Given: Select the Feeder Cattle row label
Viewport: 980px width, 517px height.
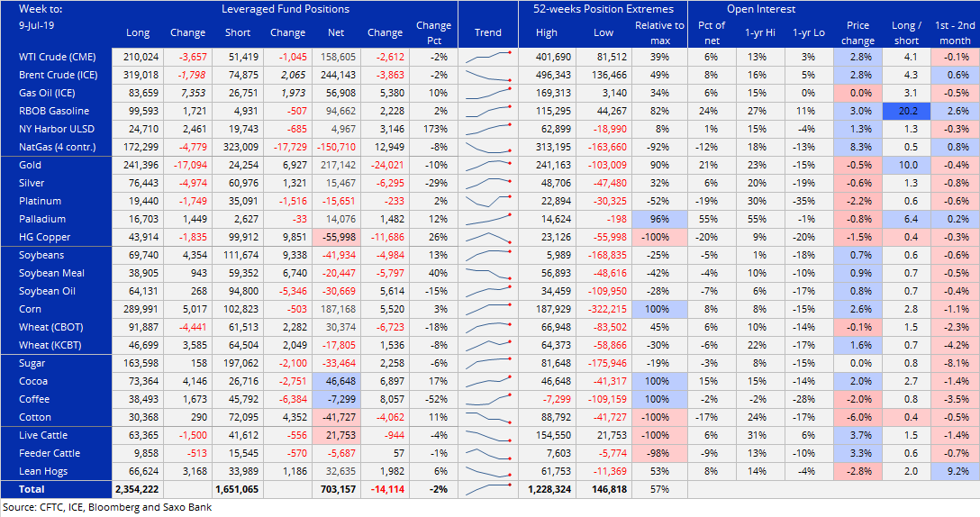Looking at the screenshot, I should tap(50, 453).
